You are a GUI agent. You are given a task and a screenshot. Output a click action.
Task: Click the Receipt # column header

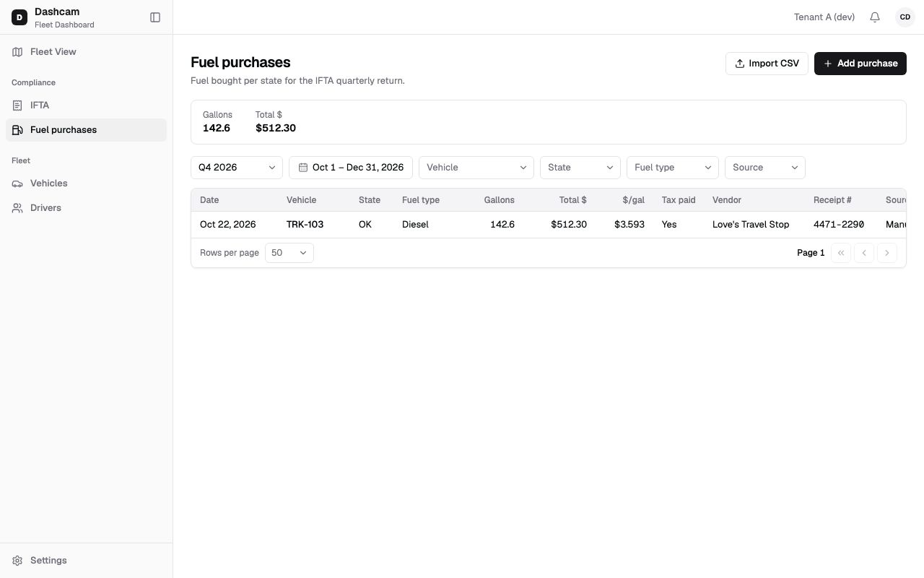point(832,200)
